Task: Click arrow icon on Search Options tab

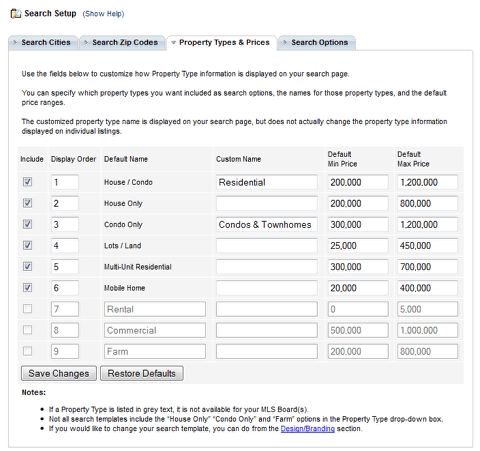Action: [285, 42]
